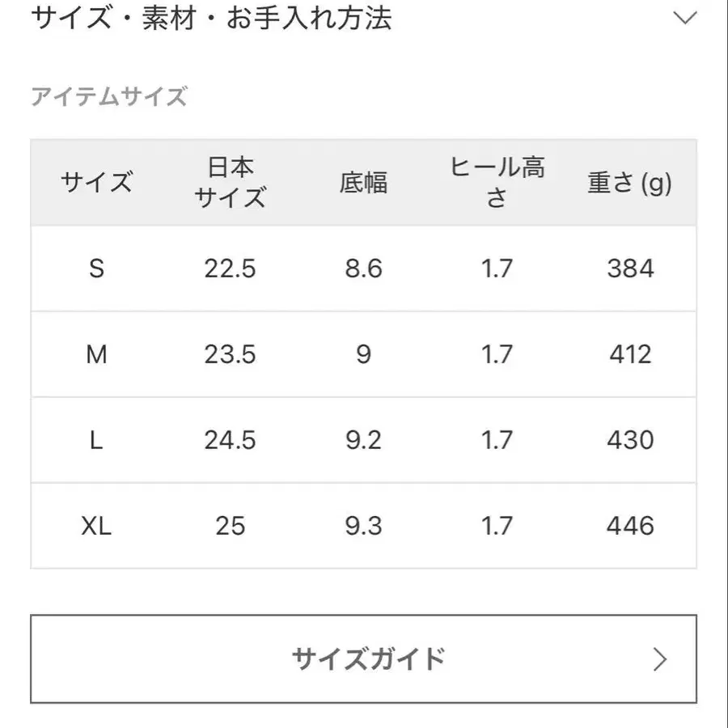Click the アイテムサイズ label

coord(111,97)
